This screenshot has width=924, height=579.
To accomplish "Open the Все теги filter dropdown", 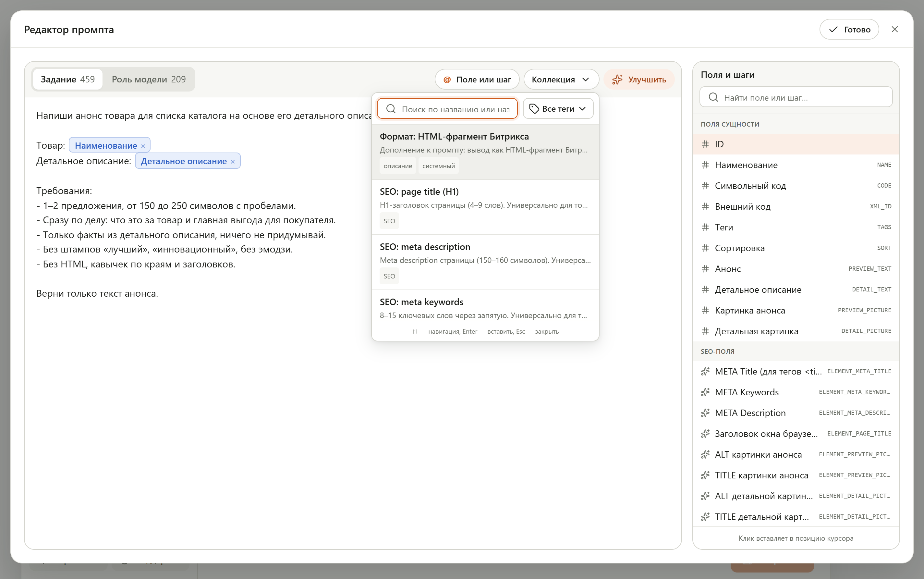I will 558,109.
